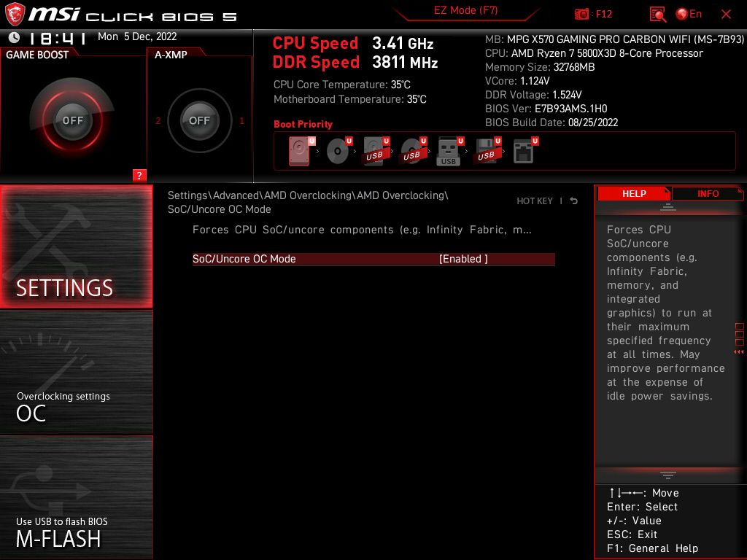Select the hard disk boot priority device
This screenshot has width=747, height=560.
301,152
